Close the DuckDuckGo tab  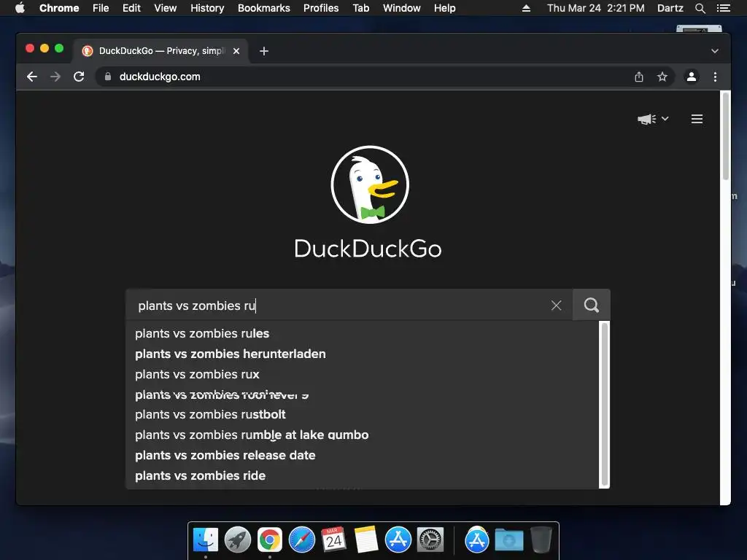tap(236, 51)
